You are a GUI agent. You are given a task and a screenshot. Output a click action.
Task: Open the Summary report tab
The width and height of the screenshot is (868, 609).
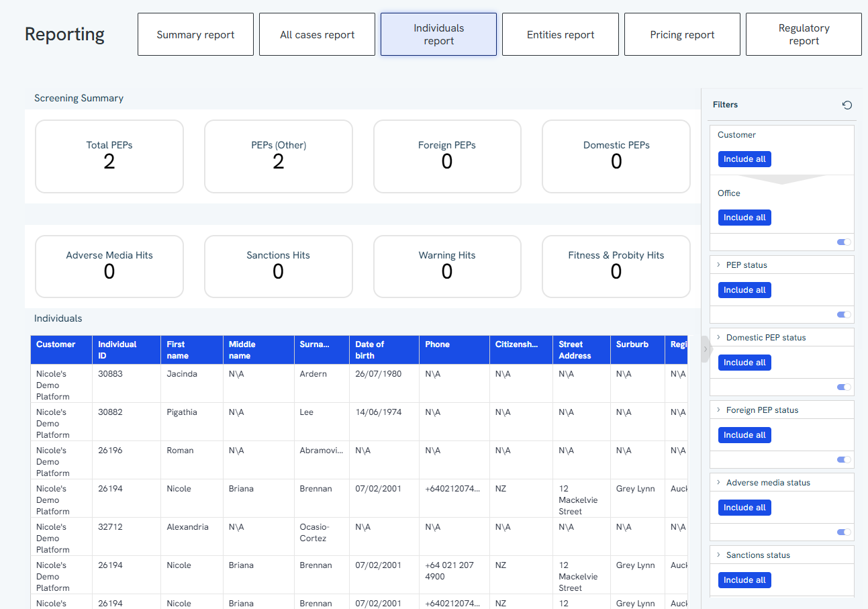tap(195, 34)
